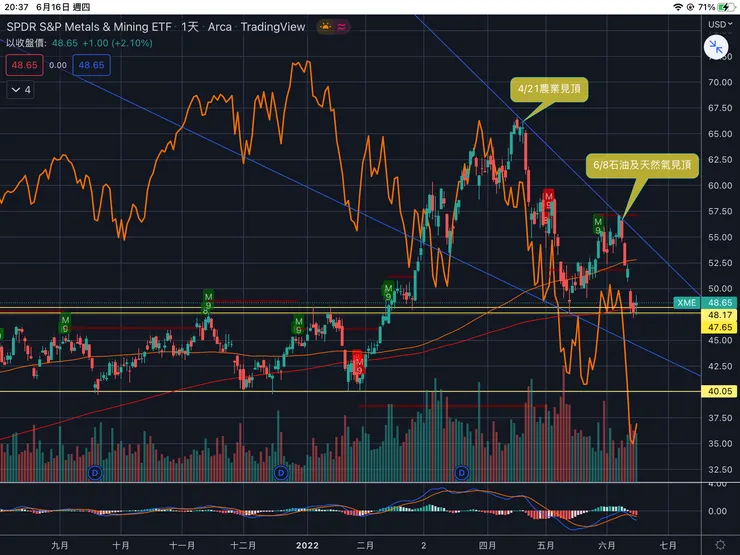Image resolution: width=740 pixels, height=555 pixels.
Task: Click the 十月 time axis label
Action: pos(121,546)
